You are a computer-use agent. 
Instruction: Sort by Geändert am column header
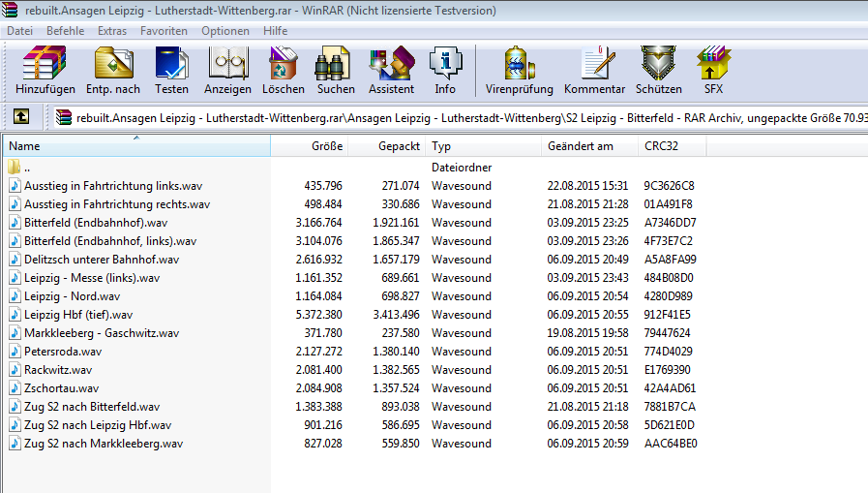pyautogui.click(x=589, y=146)
